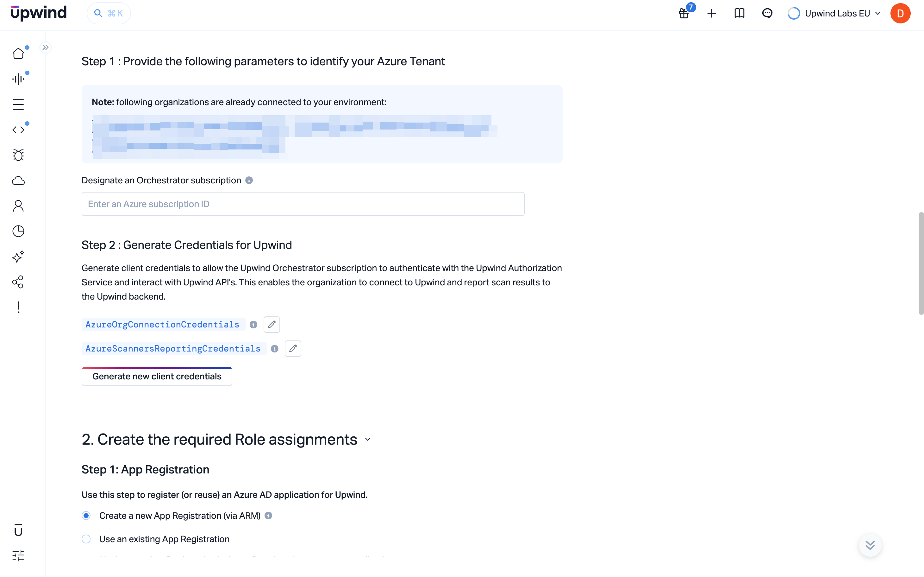Edit AzureScannersReportingCredentials with pencil icon
Viewport: 924px width, 577px height.
[x=293, y=348]
